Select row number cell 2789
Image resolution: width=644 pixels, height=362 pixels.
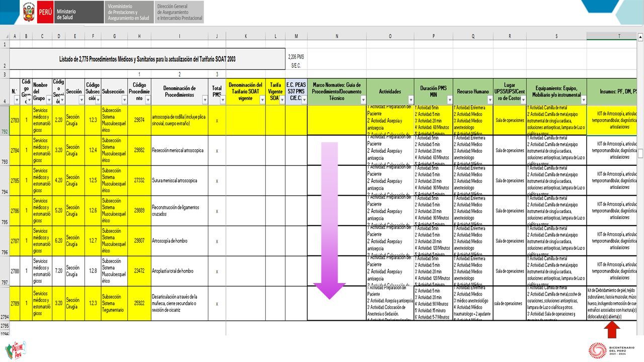click(15, 303)
